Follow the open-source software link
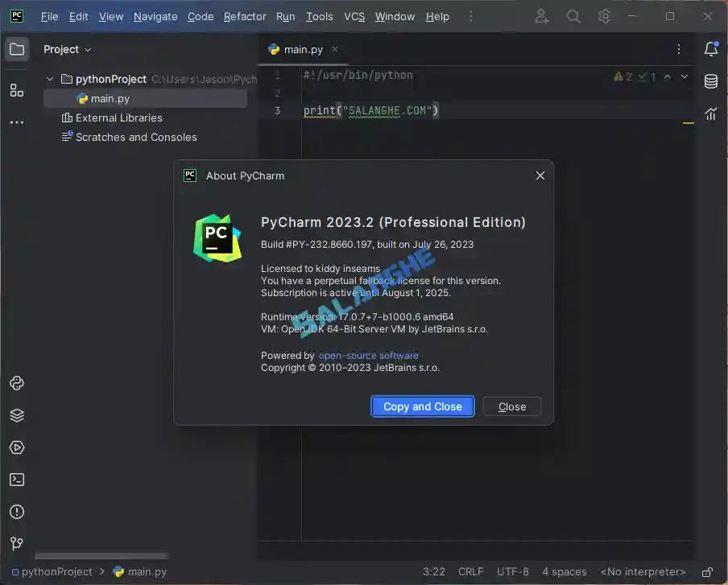 coord(368,355)
